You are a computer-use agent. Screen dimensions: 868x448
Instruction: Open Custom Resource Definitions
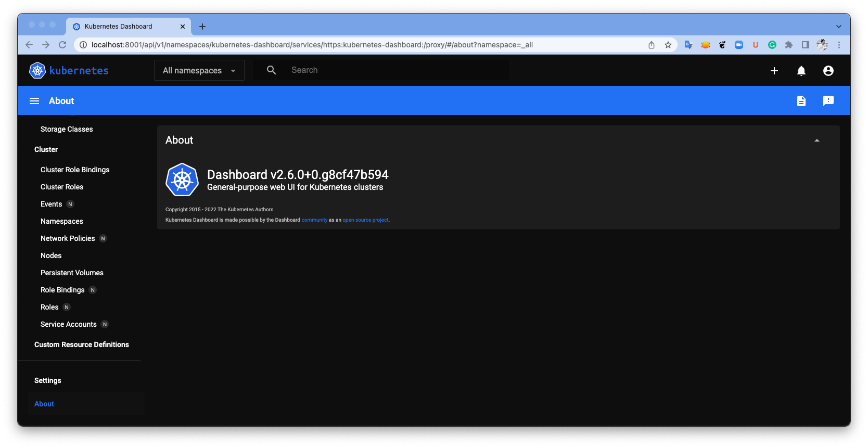(x=82, y=344)
